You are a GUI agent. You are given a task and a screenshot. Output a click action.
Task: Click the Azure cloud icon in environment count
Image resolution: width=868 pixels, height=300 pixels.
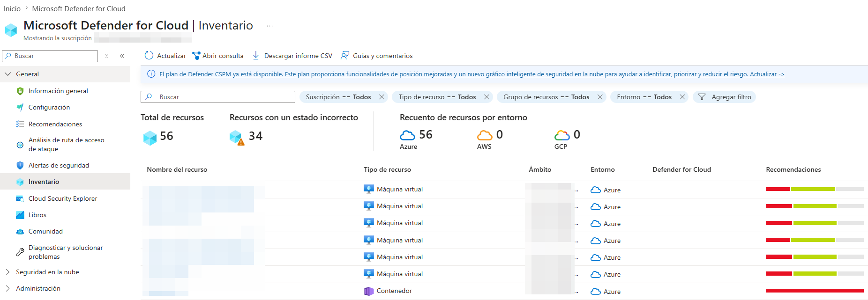tap(407, 135)
